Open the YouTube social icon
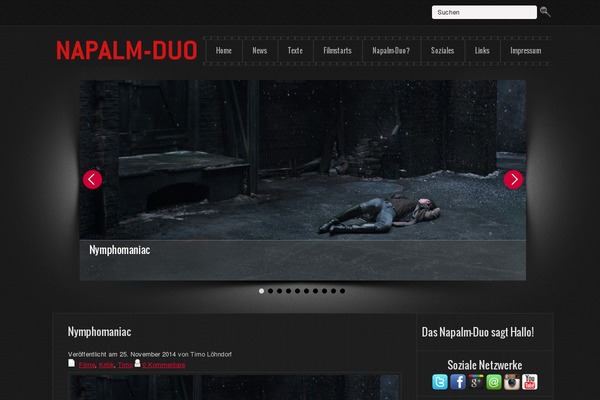The height and width of the screenshot is (400, 600). click(530, 382)
